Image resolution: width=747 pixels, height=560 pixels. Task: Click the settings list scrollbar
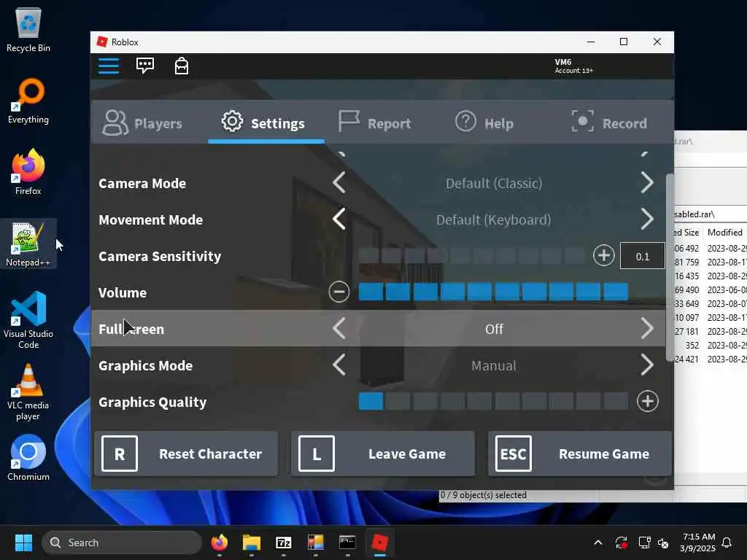[x=670, y=268]
